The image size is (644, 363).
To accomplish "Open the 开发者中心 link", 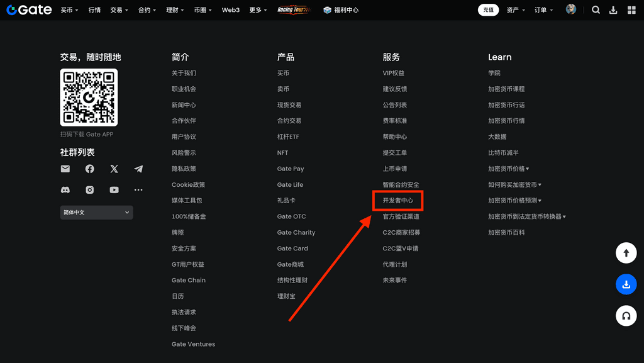I will 398,201.
